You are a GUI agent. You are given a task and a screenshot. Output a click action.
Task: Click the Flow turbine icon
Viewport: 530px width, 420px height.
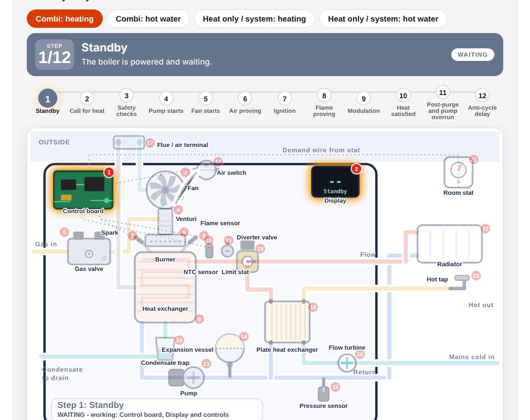click(347, 363)
